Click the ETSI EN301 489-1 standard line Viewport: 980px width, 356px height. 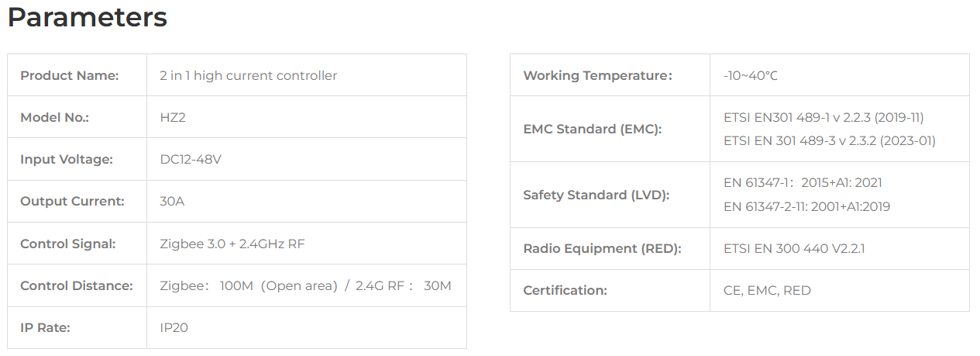[824, 117]
